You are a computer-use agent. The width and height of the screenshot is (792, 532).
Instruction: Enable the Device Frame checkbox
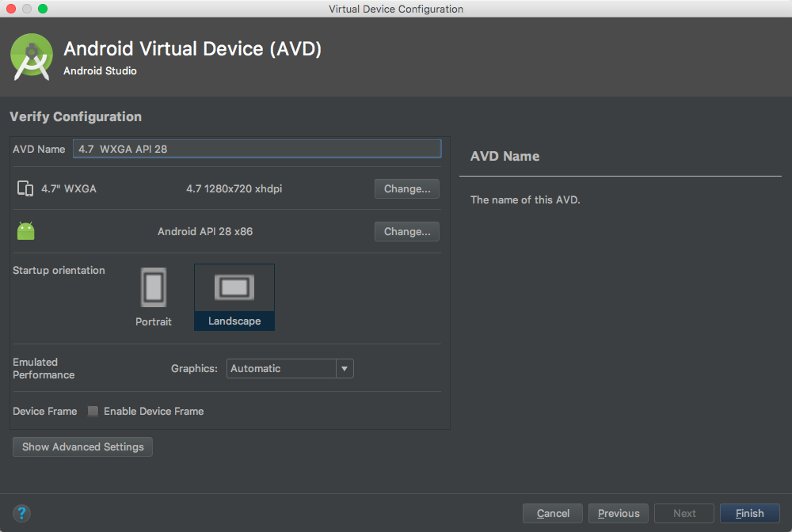point(93,411)
